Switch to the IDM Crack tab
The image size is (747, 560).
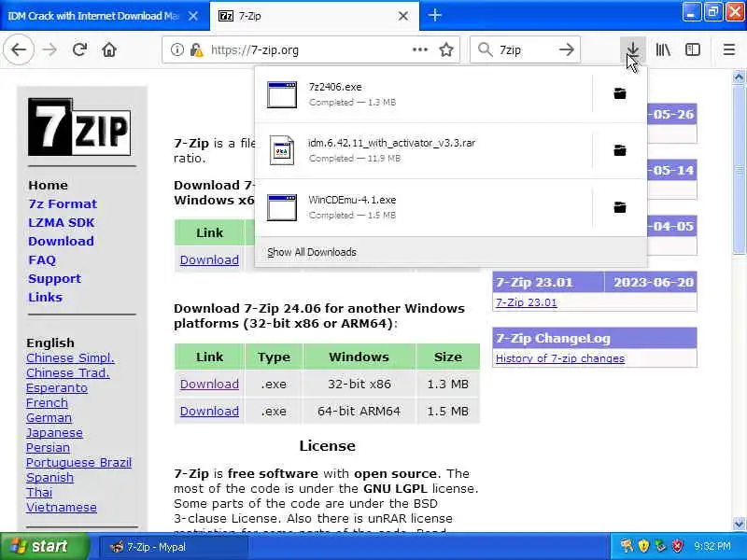92,16
